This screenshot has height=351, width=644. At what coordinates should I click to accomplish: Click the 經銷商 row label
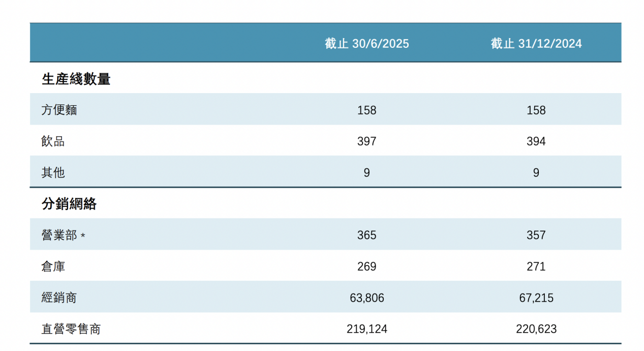pos(59,298)
